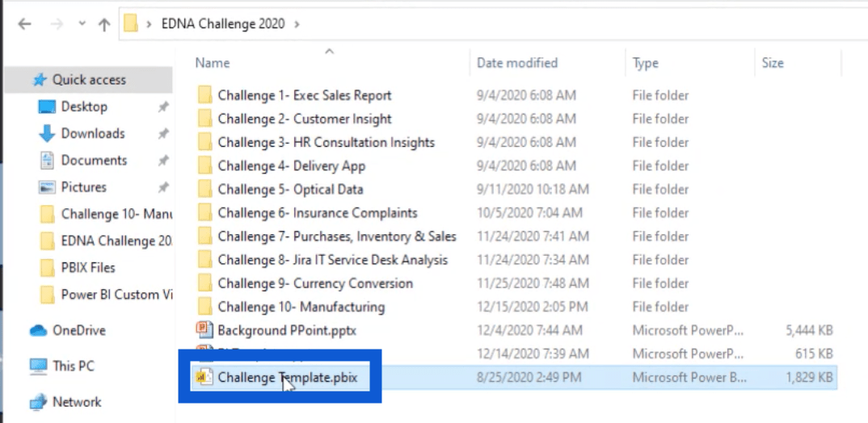Sort files by Size column
The width and height of the screenshot is (868, 423).
773,63
